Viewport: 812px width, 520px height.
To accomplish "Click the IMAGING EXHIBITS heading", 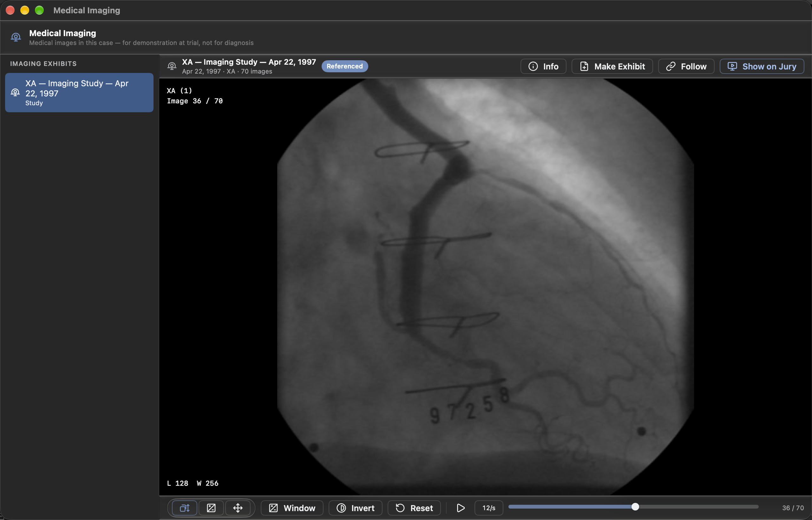I will tap(43, 63).
